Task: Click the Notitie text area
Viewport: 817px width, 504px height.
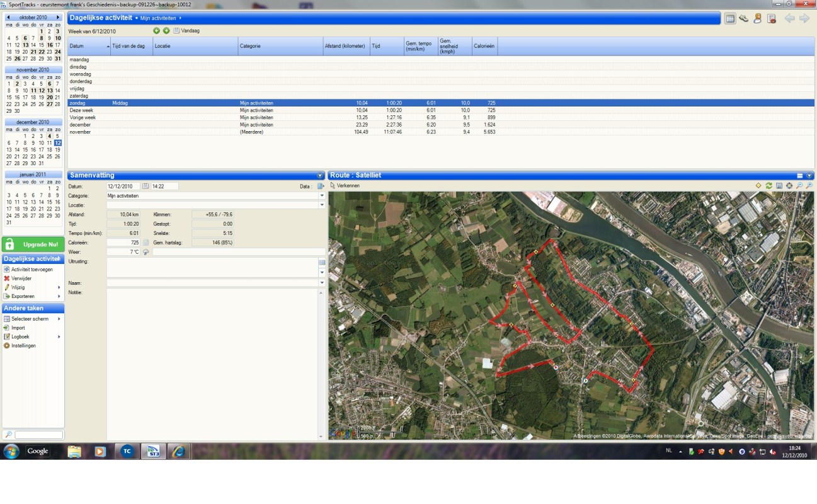Action: click(x=212, y=364)
